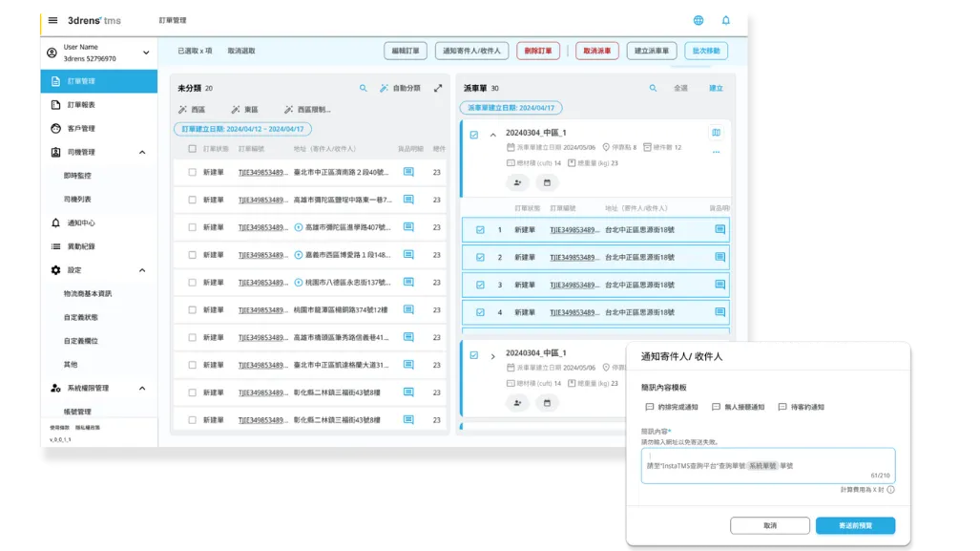Collapse the 司機管理 sidebar section

tap(142, 152)
